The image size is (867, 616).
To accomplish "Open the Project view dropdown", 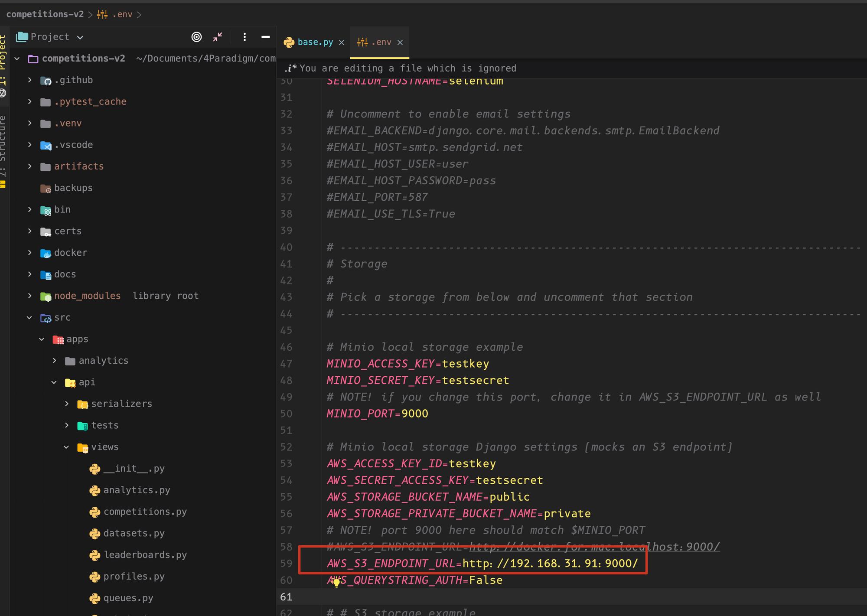I will coord(80,37).
